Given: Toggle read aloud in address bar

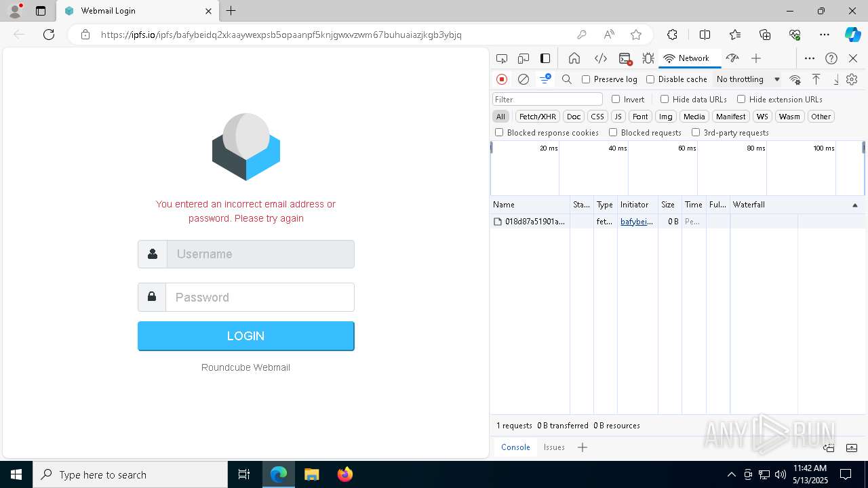Looking at the screenshot, I should (609, 35).
